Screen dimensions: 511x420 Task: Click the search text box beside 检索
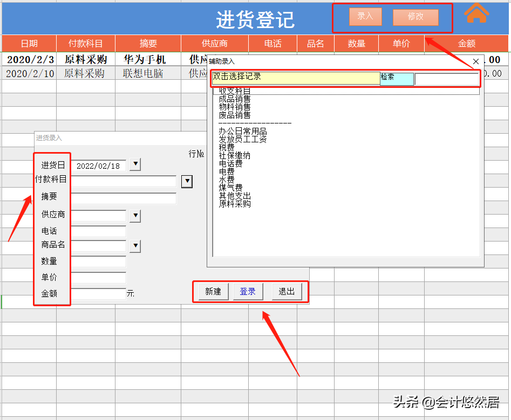(446, 79)
